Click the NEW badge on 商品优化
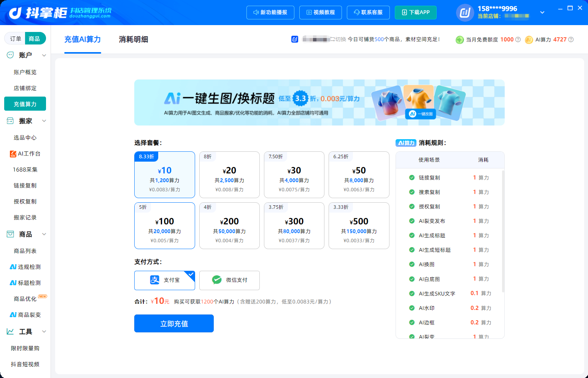This screenshot has height=378, width=588. click(43, 296)
